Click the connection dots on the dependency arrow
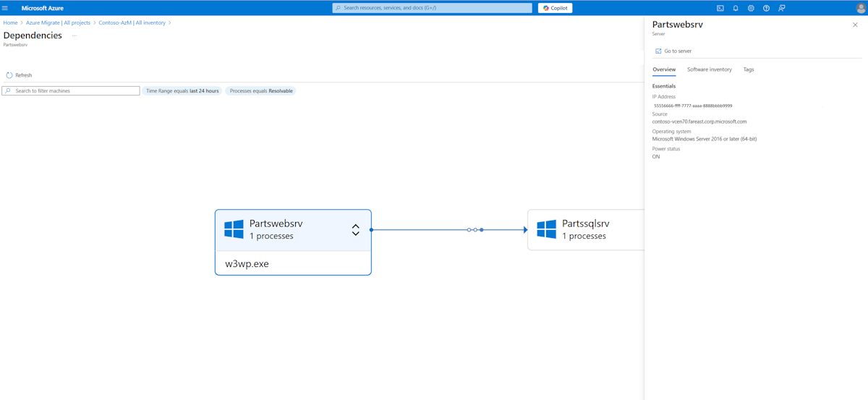 475,230
